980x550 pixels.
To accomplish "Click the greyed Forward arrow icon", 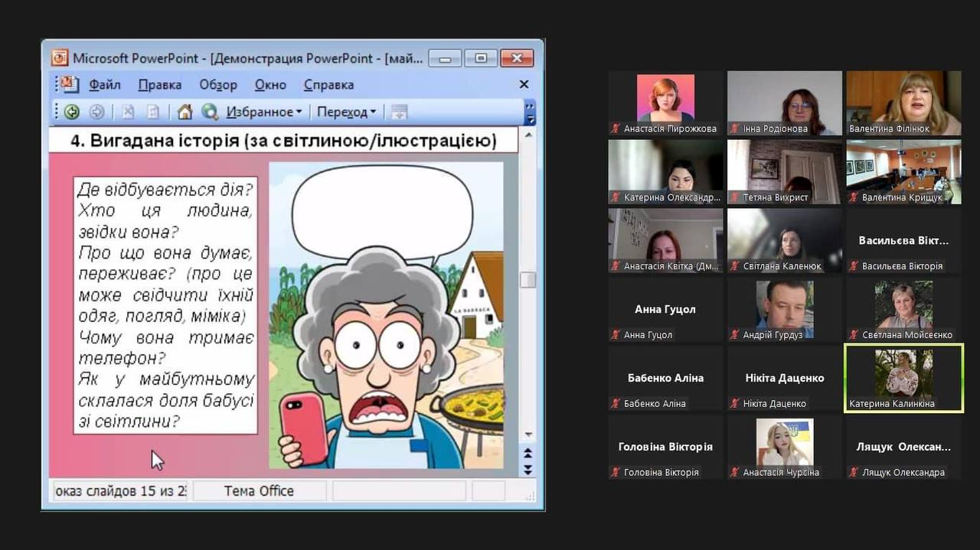I will point(96,112).
